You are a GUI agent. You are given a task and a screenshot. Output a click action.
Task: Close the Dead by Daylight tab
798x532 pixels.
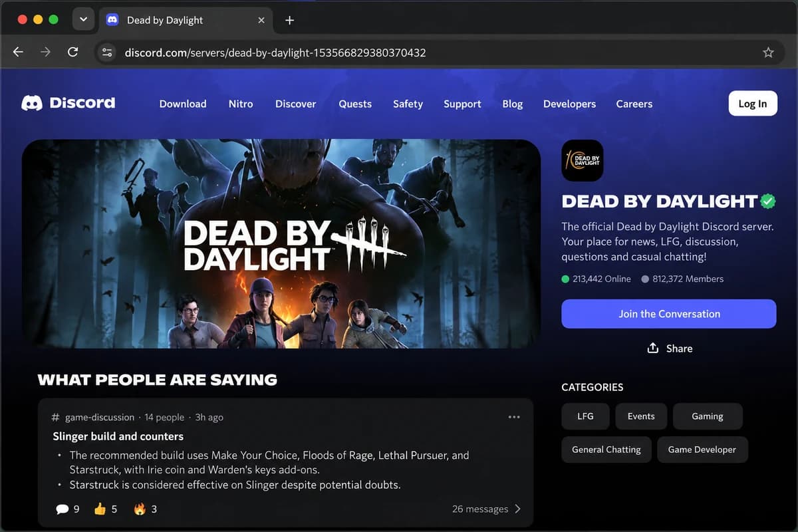point(261,20)
